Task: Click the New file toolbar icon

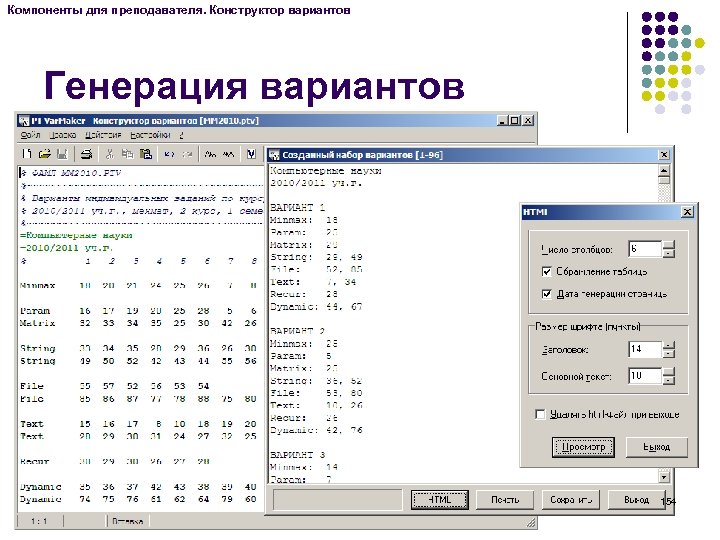Action: tap(27, 154)
